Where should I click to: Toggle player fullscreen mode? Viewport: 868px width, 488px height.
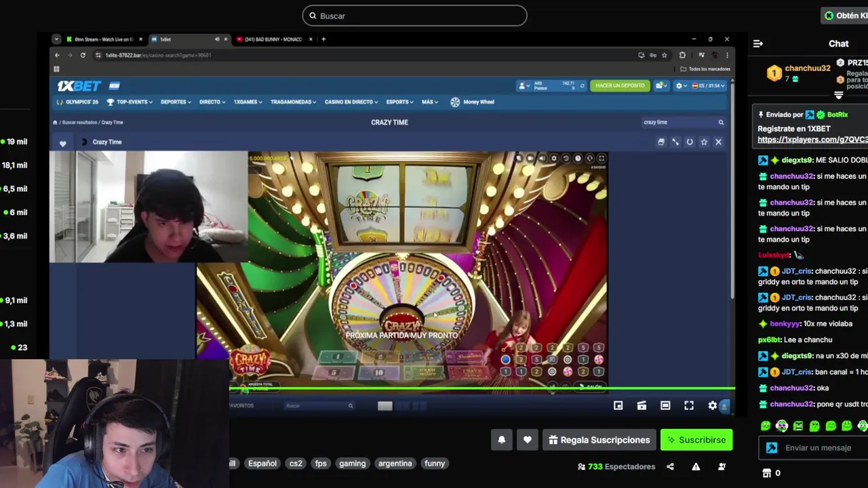[689, 405]
